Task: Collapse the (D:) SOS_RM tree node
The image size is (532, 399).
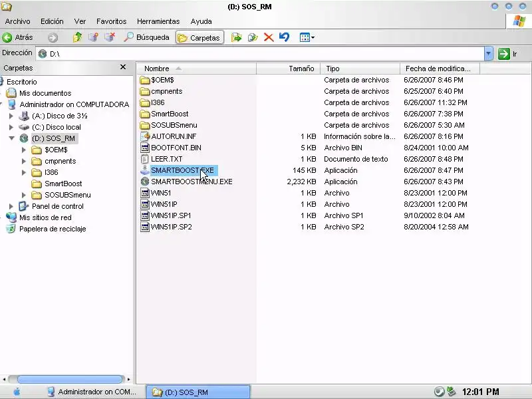Action: coord(11,138)
